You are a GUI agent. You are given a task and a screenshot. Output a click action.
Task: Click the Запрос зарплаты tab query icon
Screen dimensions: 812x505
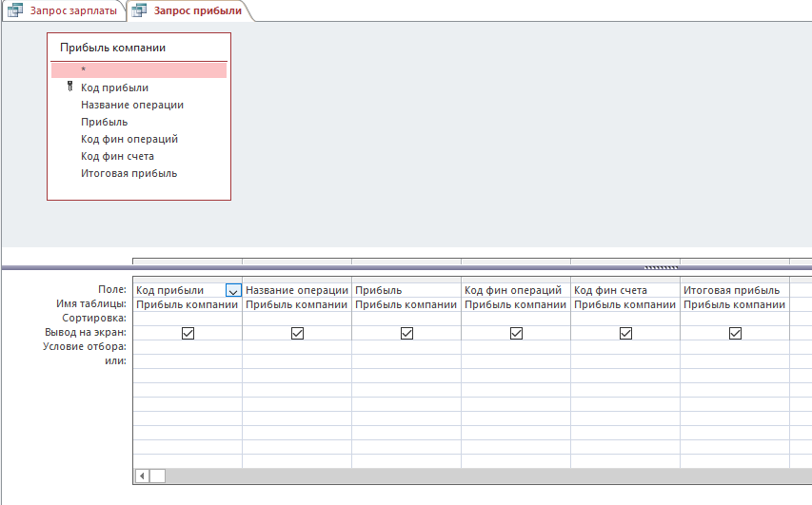click(15, 10)
